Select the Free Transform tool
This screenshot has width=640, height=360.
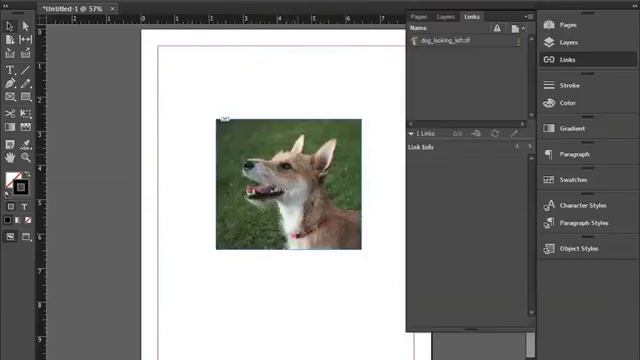[x=25, y=113]
